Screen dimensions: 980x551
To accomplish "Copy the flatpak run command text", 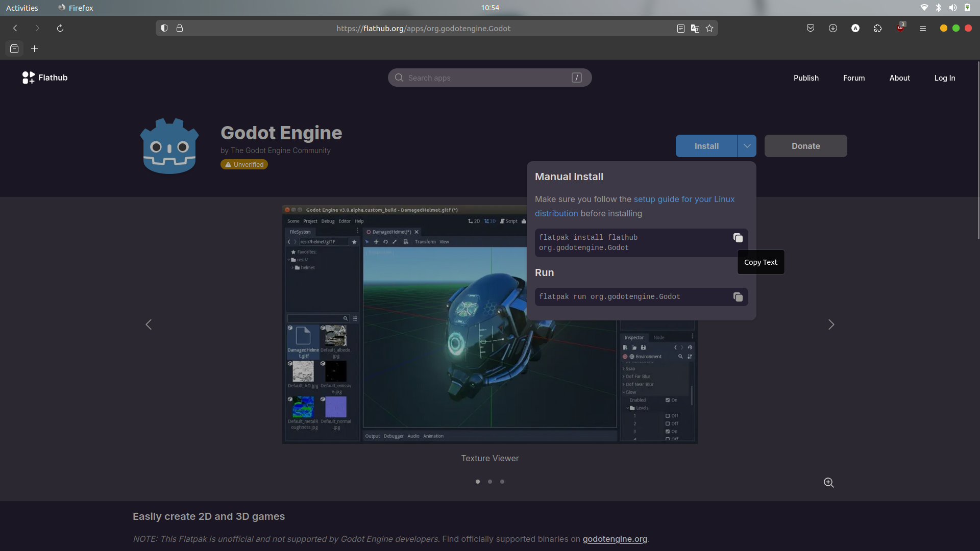I will point(738,297).
